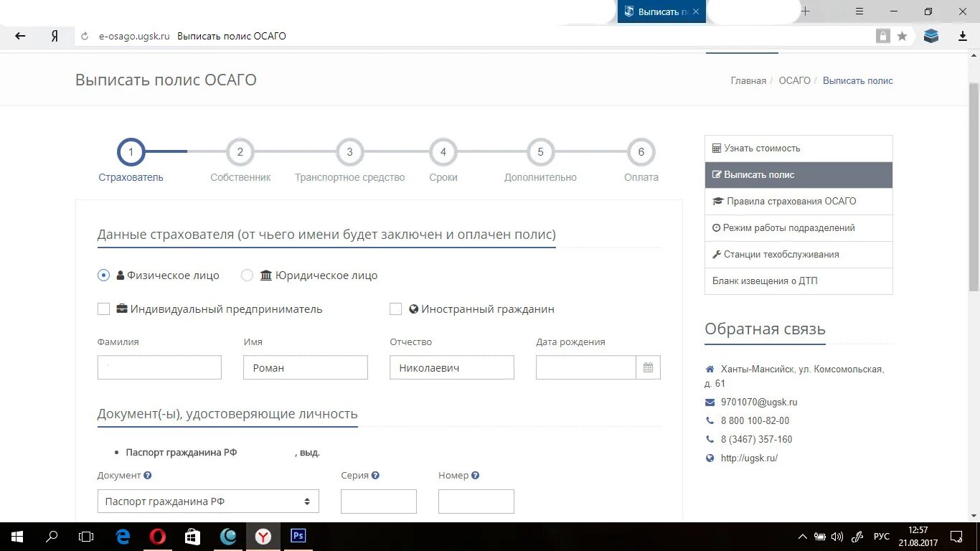980x551 pixels.
Task: Select the Физическое лицо radio button
Action: tap(103, 275)
